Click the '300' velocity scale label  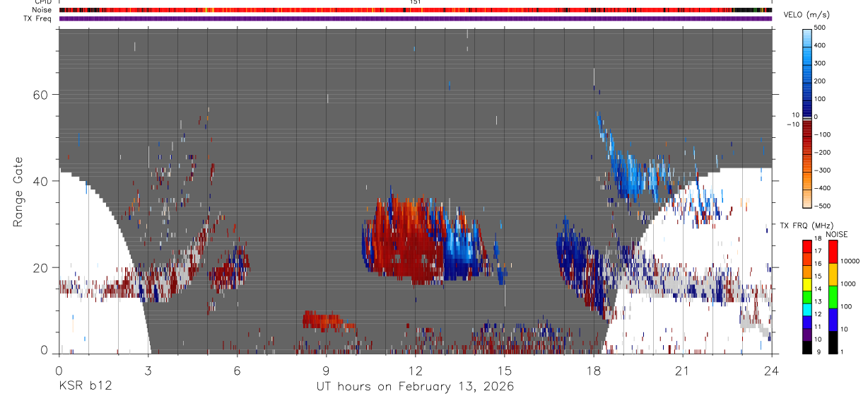pyautogui.click(x=821, y=63)
